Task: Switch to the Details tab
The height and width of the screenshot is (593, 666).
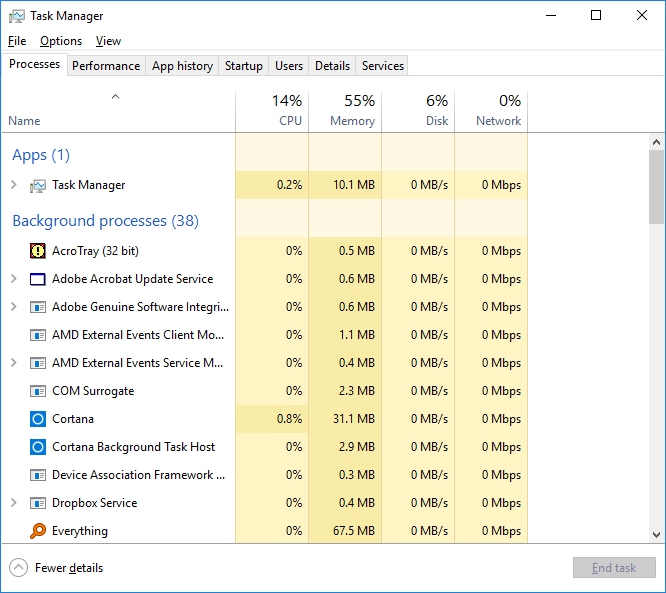Action: pos(332,66)
